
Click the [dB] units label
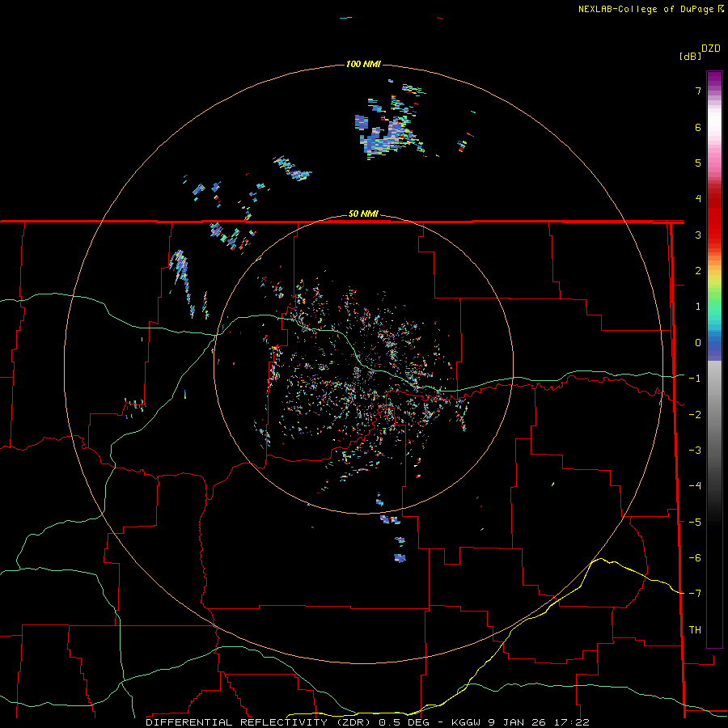(x=691, y=56)
